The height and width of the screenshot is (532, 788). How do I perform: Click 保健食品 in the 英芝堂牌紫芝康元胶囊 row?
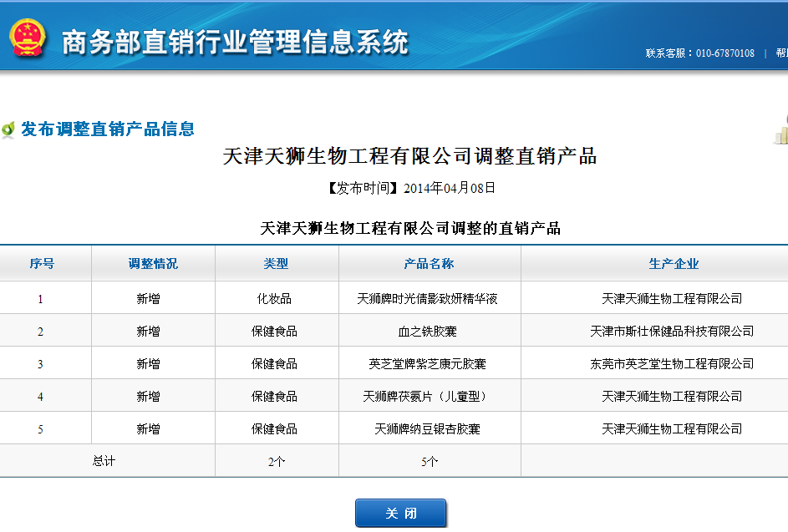(274, 364)
